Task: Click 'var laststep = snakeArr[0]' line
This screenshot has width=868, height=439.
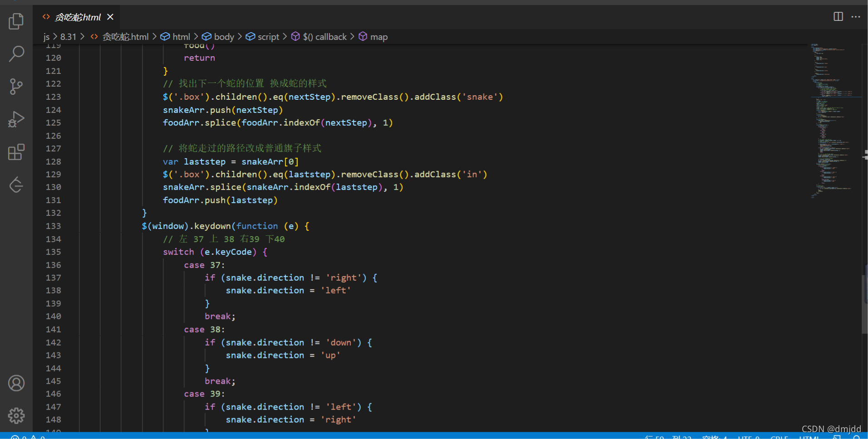Action: (231, 161)
